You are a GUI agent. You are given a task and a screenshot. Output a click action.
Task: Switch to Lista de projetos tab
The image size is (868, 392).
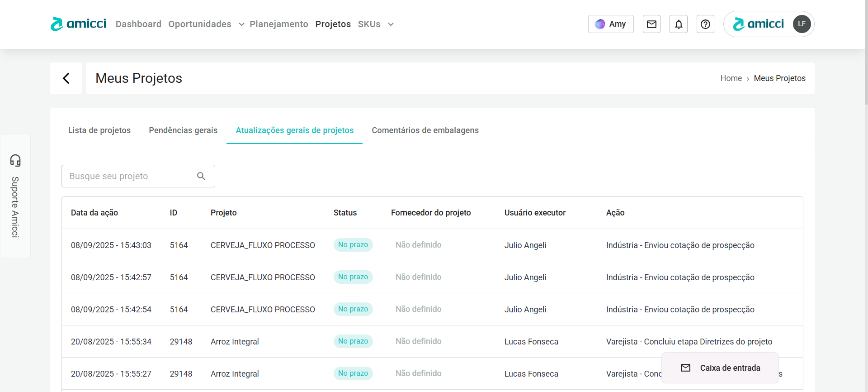click(99, 130)
